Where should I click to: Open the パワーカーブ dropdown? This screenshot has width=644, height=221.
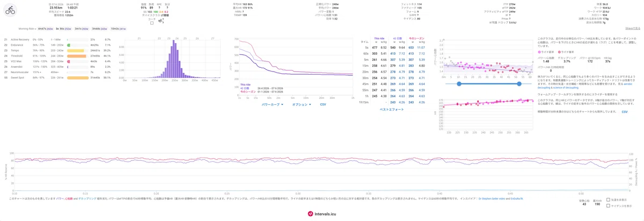(x=273, y=104)
